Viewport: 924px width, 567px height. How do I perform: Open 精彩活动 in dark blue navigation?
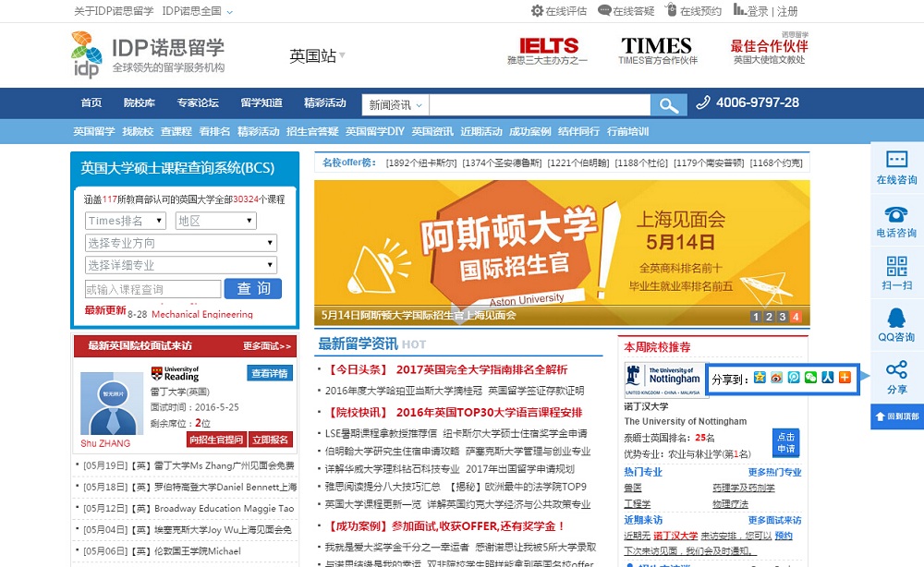pyautogui.click(x=325, y=103)
